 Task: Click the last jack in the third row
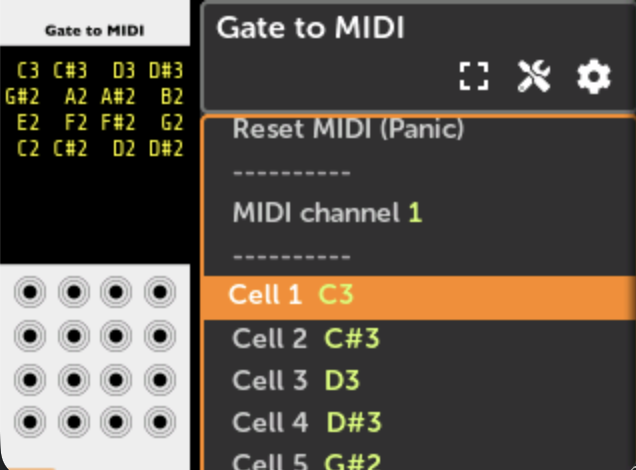pos(160,380)
